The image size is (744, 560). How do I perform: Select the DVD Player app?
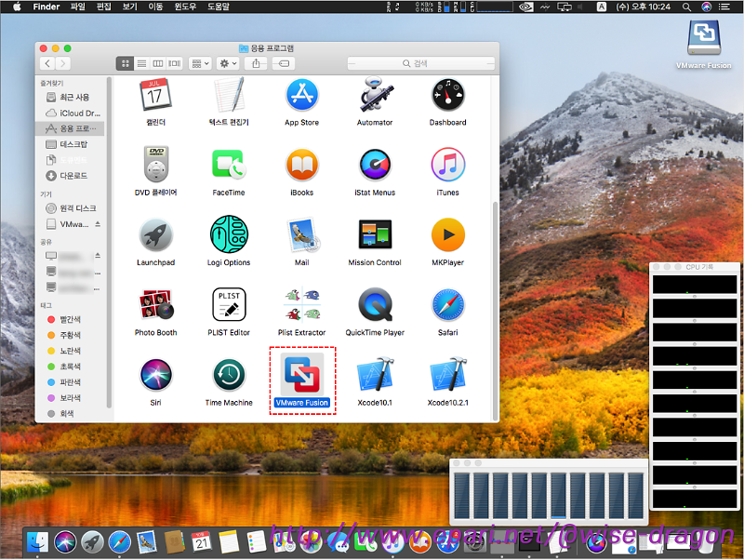(x=155, y=165)
